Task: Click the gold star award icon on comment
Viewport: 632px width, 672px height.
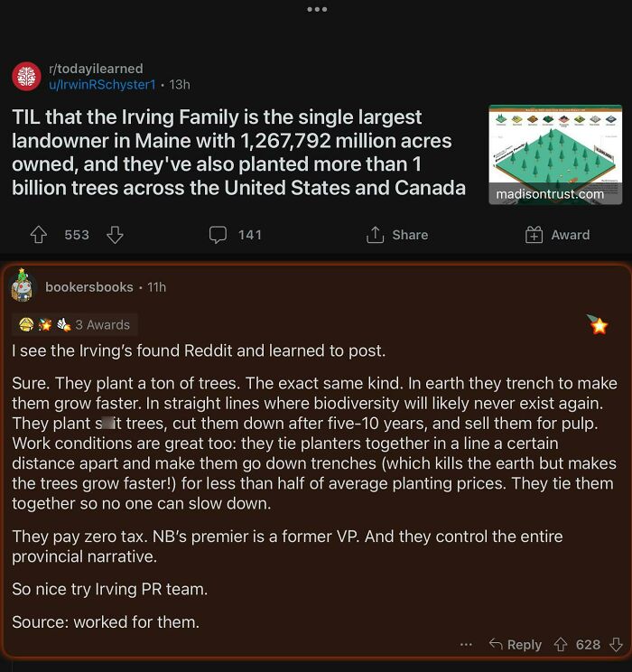Action: click(597, 324)
